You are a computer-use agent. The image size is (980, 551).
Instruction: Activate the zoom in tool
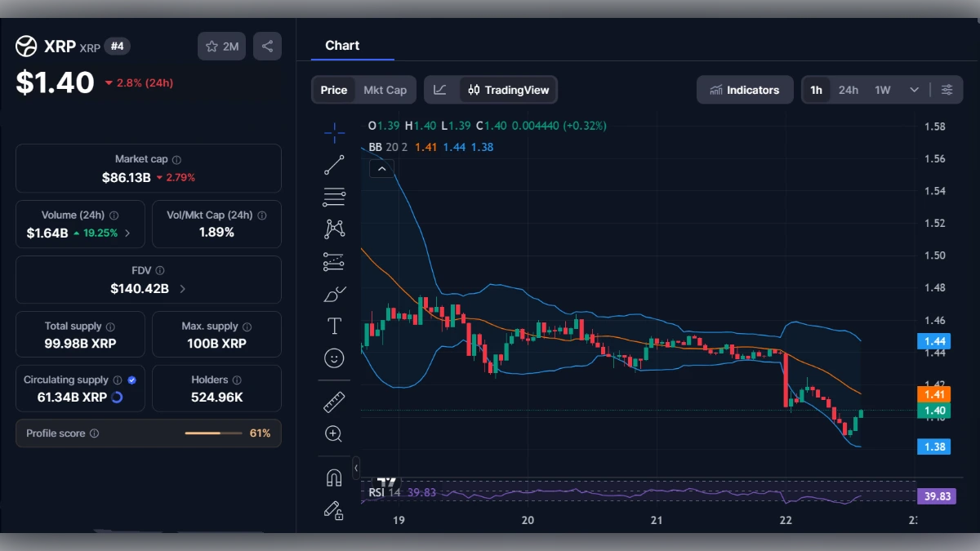(333, 433)
